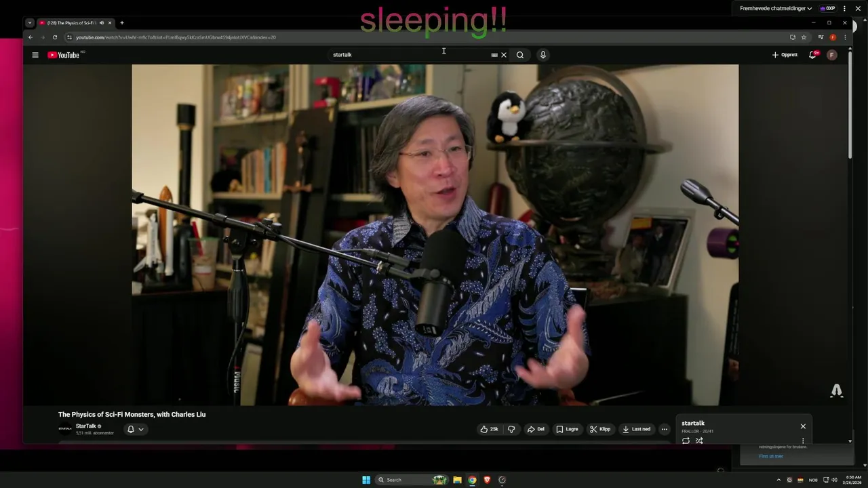Reload the YouTube page

55,37
